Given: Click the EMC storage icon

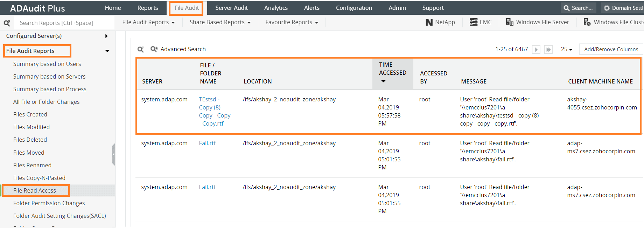Looking at the screenshot, I should pyautogui.click(x=473, y=22).
